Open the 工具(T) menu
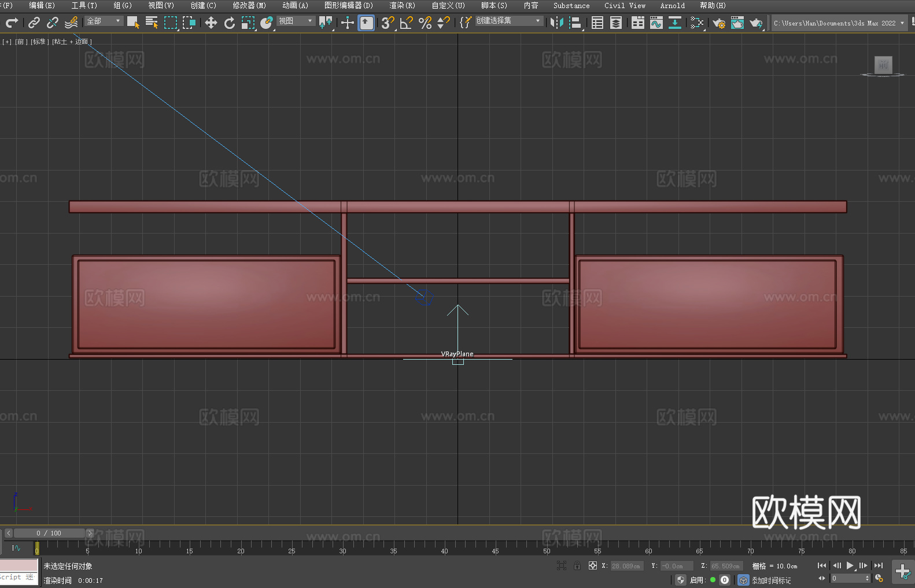Image resolution: width=915 pixels, height=588 pixels. [84, 5]
